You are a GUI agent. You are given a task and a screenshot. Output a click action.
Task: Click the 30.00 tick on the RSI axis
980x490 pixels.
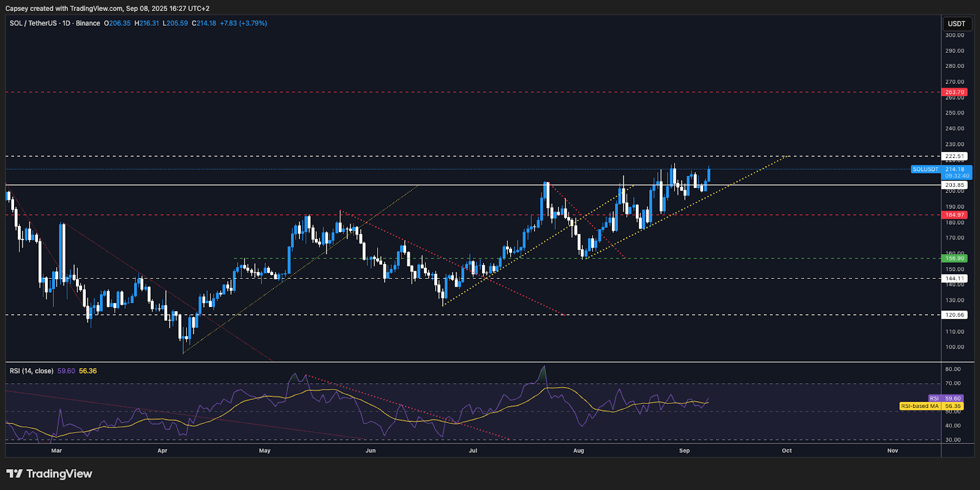click(952, 440)
